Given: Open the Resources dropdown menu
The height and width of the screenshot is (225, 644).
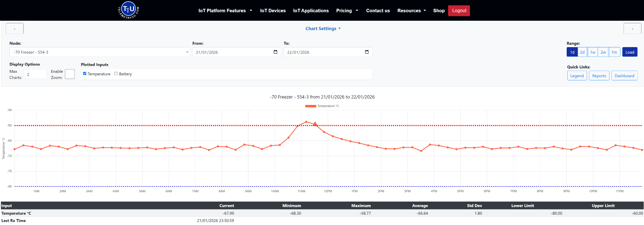Looking at the screenshot, I should coord(412,11).
